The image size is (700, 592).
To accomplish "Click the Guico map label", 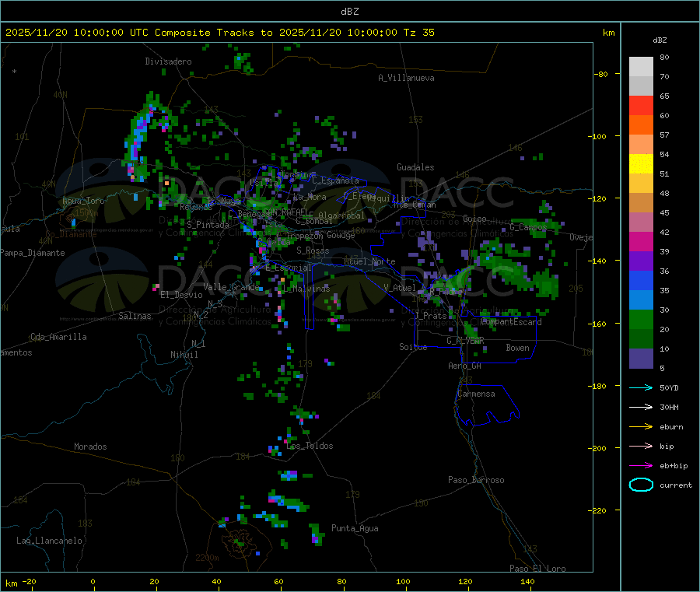I will [x=474, y=219].
